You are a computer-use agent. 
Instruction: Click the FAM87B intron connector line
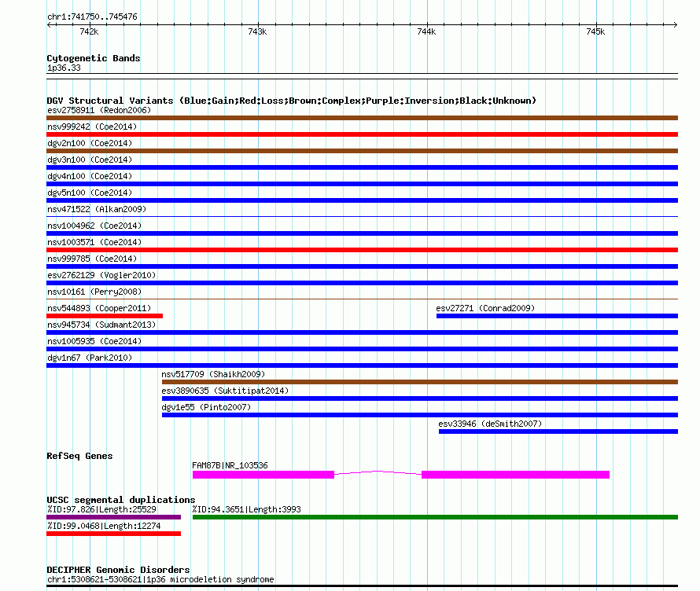(378, 472)
